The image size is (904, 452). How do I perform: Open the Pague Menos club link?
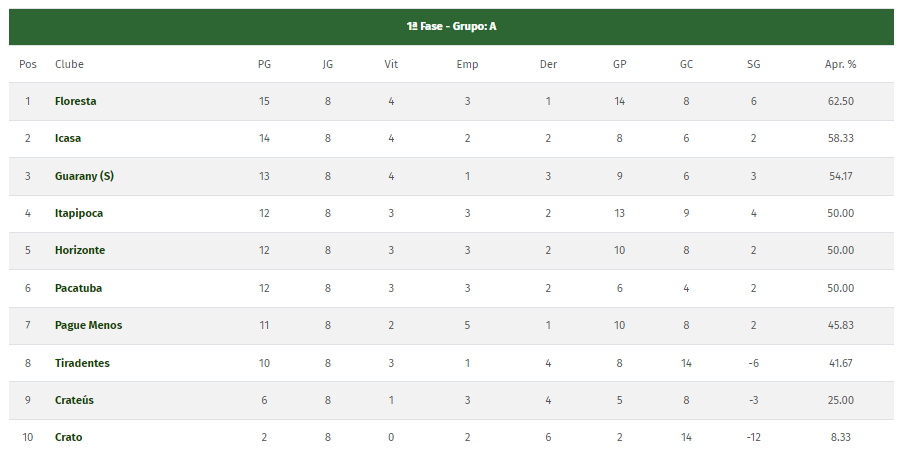tap(88, 325)
